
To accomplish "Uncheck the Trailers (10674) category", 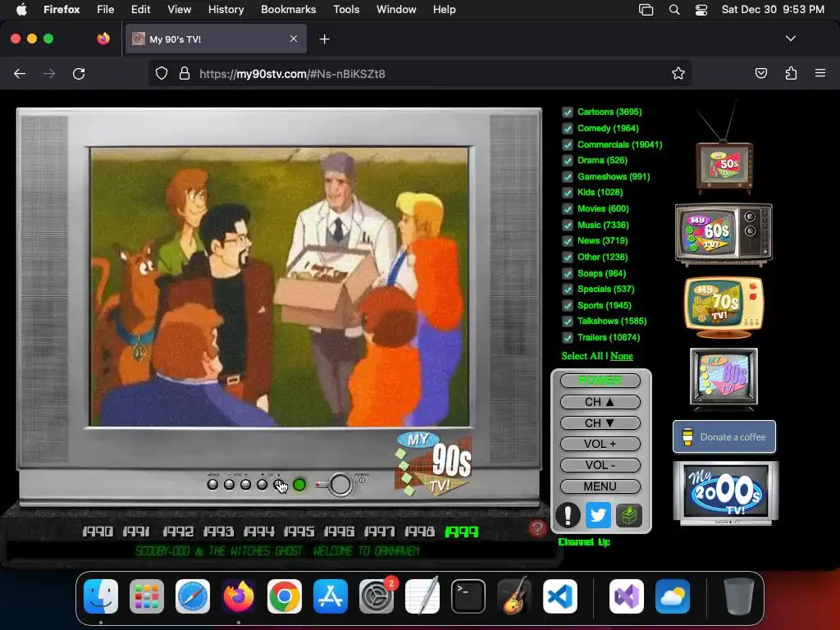I will (568, 337).
